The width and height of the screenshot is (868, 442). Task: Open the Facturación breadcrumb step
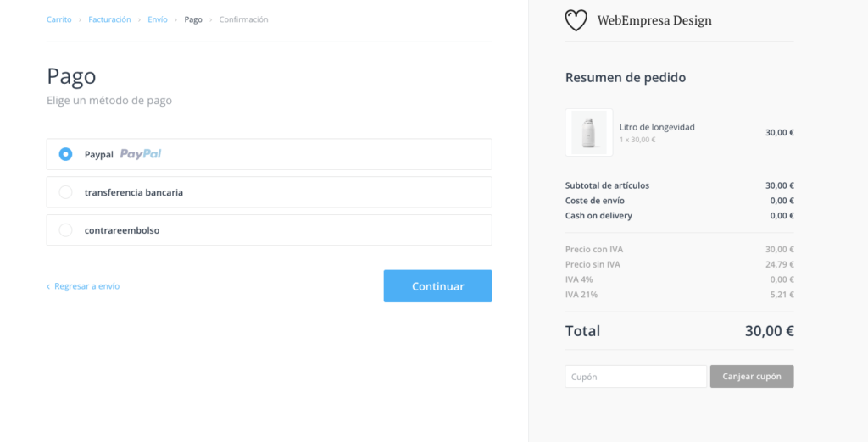(109, 19)
